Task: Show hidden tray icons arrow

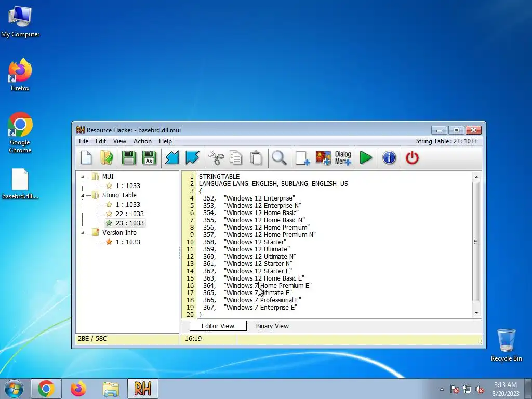Action: click(x=442, y=389)
